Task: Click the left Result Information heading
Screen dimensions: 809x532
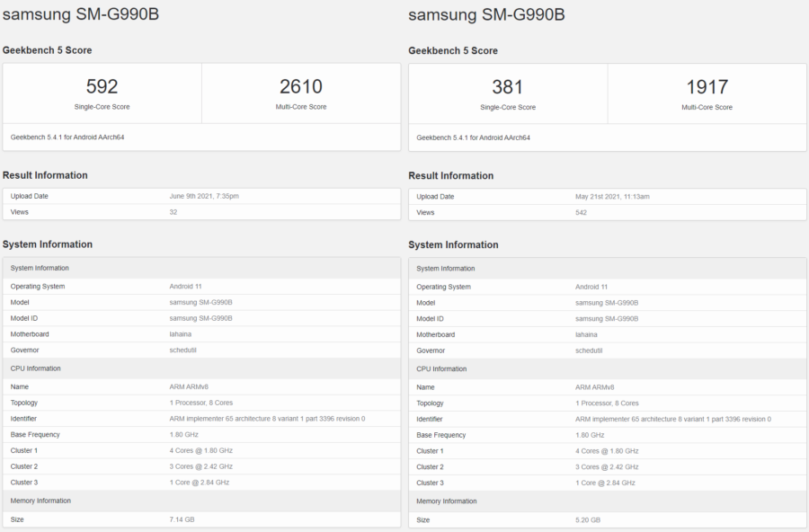Action: [x=45, y=175]
